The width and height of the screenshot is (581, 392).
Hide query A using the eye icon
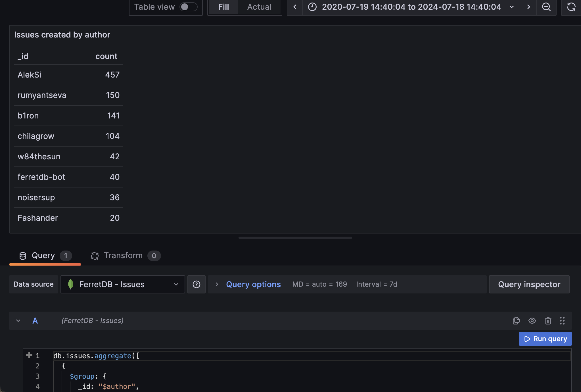(x=532, y=321)
